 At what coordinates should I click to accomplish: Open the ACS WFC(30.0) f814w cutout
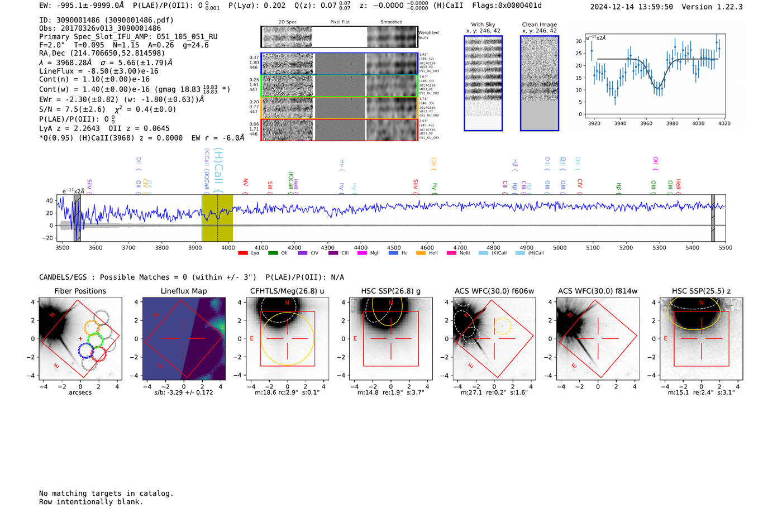pos(598,339)
